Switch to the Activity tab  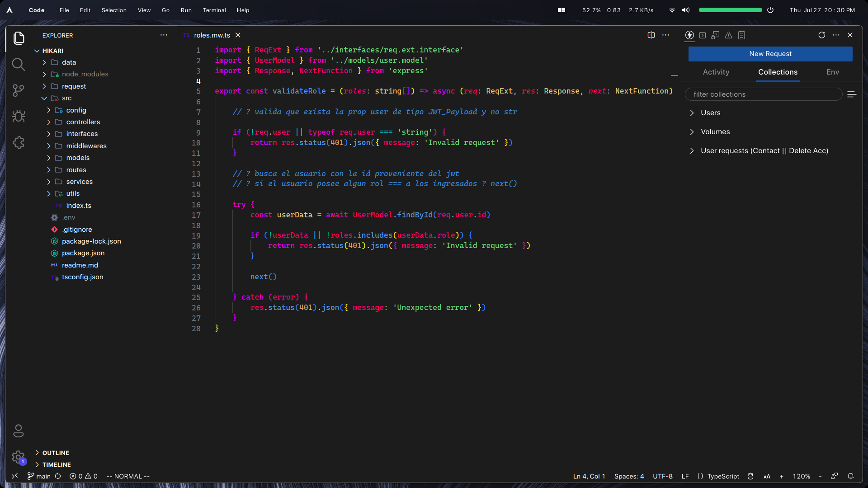[716, 72]
